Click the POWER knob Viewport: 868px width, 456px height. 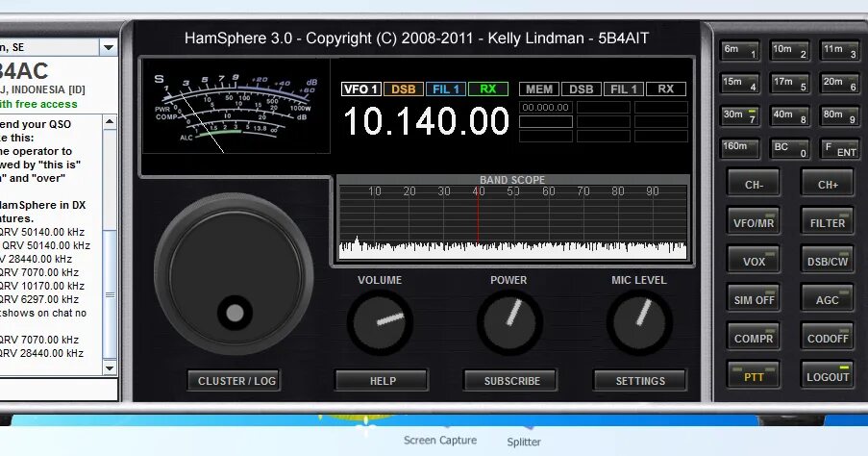pyautogui.click(x=509, y=322)
